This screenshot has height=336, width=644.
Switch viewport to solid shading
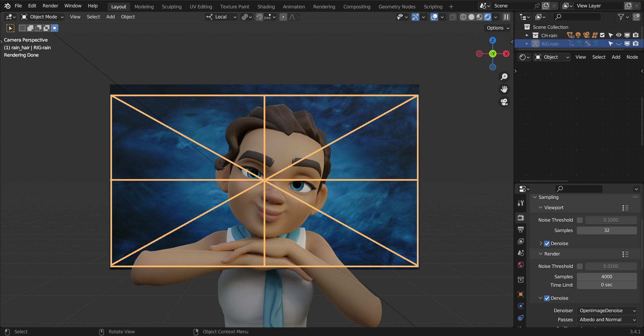coord(471,17)
